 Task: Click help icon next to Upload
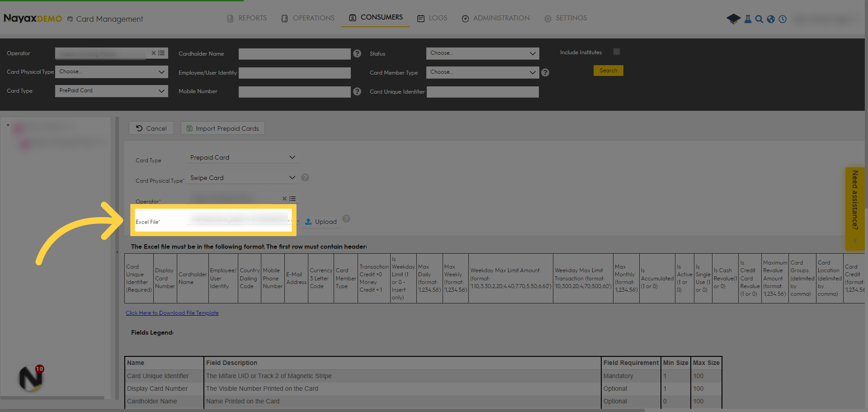coord(346,218)
